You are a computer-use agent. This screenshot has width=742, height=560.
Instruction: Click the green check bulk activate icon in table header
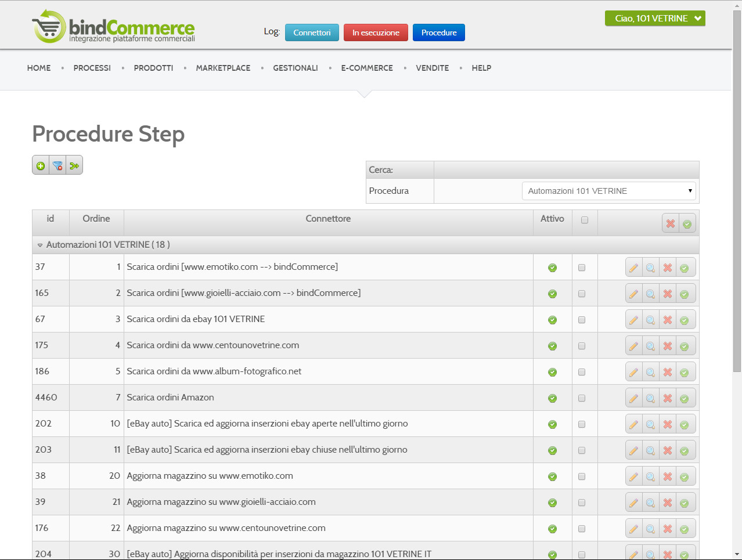(x=687, y=223)
